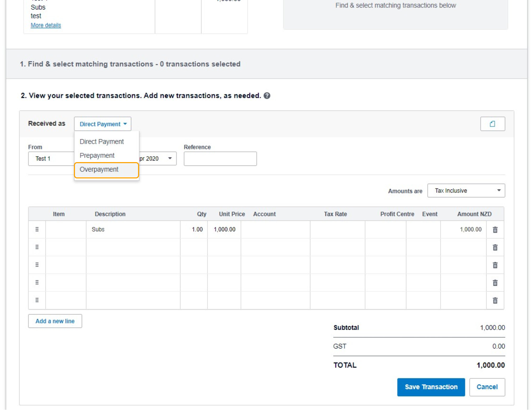
Task: Click drag handle of the last row
Action: coord(37,300)
